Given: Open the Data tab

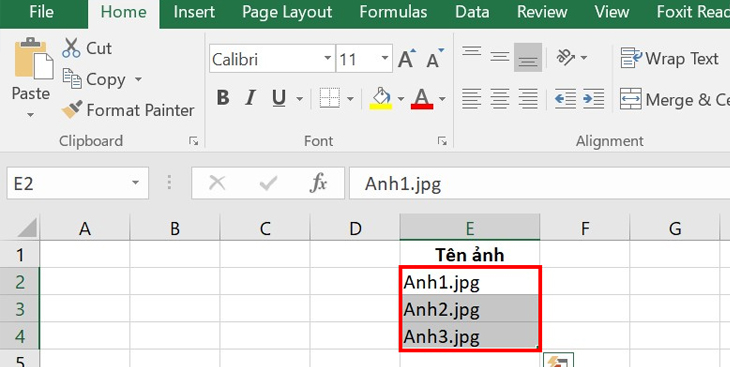Looking at the screenshot, I should (x=472, y=13).
